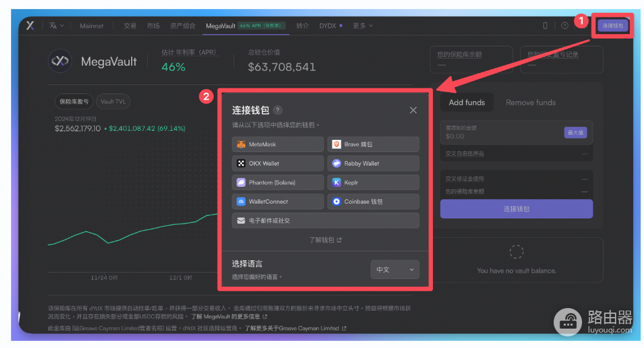Click the large 连接钱包 button in funds panel
644x348 pixels.
(516, 209)
